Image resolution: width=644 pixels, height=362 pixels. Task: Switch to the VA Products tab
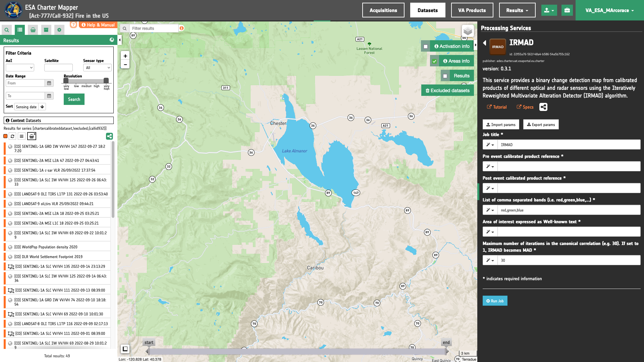point(472,10)
